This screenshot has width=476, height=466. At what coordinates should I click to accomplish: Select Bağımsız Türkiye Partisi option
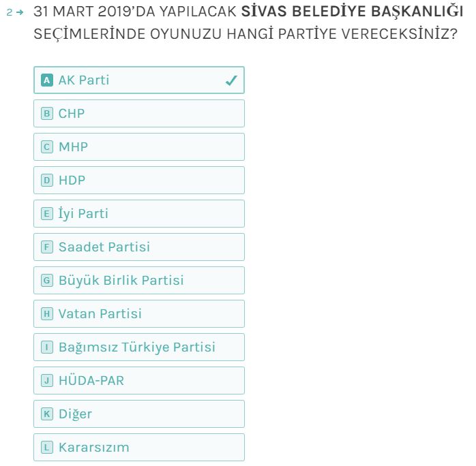tap(138, 347)
